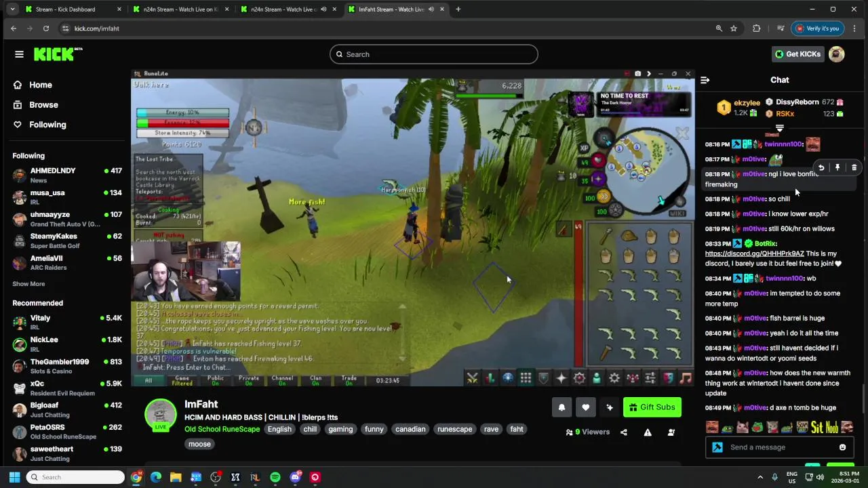
Task: Toggle the Channel chat filter in game
Action: click(282, 380)
